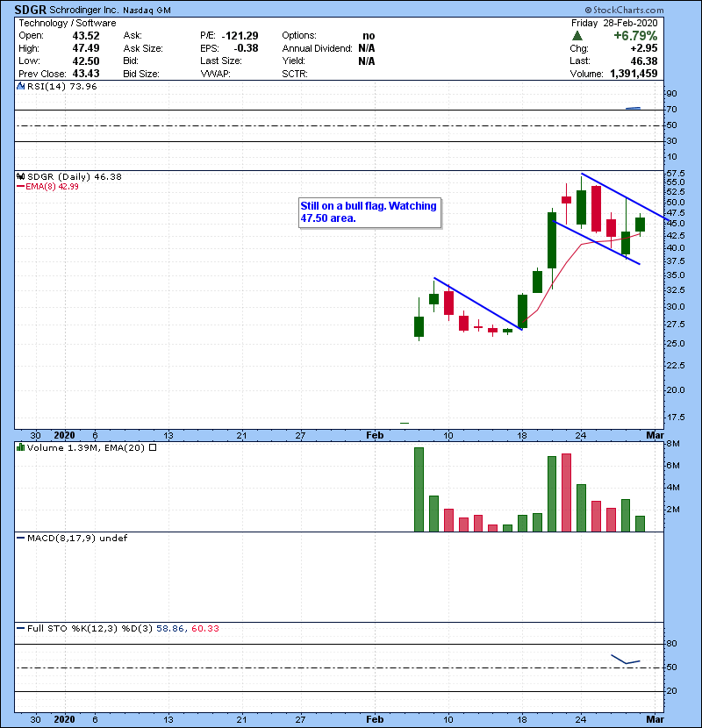Click the tallest red volume bar
Image resolution: width=702 pixels, height=728 pixels.
566,493
